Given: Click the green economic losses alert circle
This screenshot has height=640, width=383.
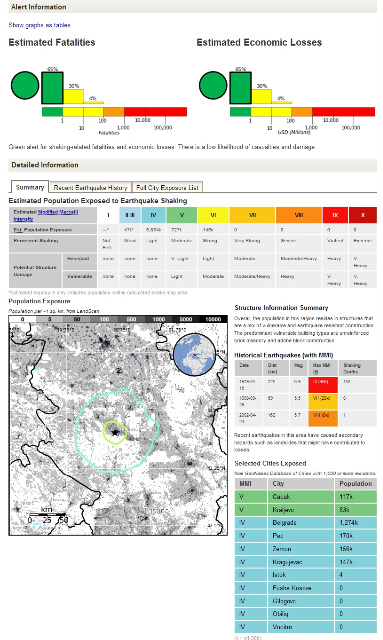Looking at the screenshot, I should 213,86.
